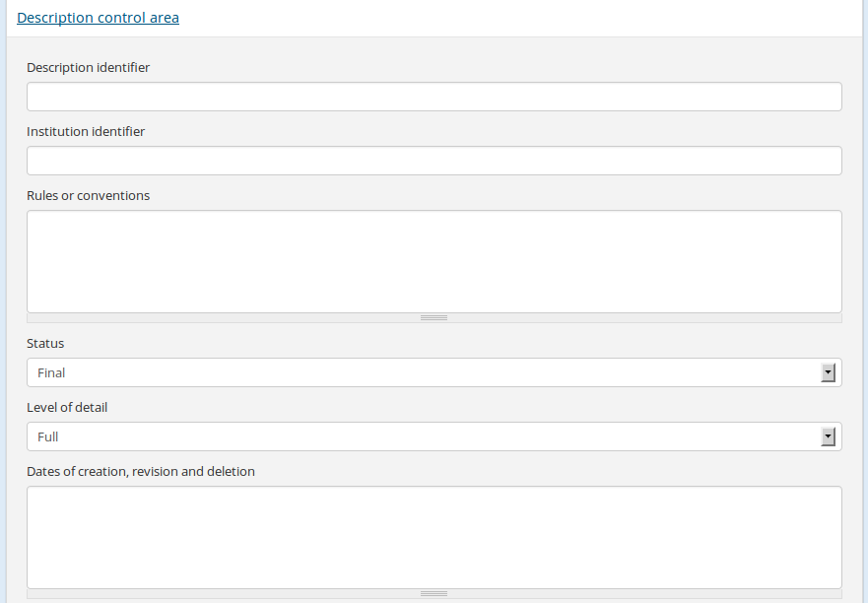This screenshot has height=603, width=868.
Task: Click the Level of detail arrow button
Action: point(828,436)
